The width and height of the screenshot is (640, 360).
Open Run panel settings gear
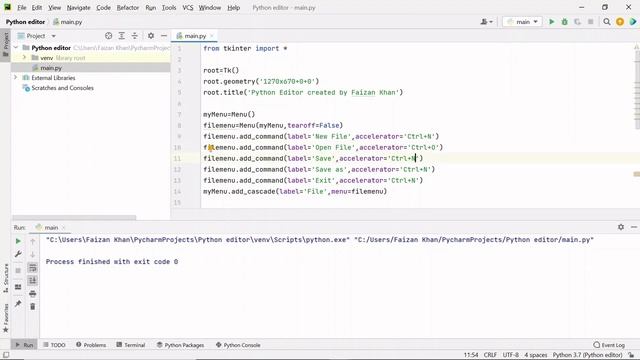coord(621,227)
